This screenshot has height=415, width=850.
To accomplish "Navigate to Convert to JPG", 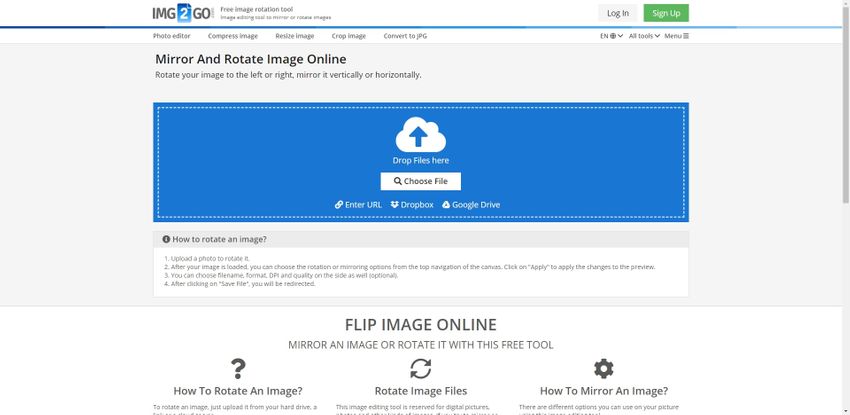I will pos(405,36).
